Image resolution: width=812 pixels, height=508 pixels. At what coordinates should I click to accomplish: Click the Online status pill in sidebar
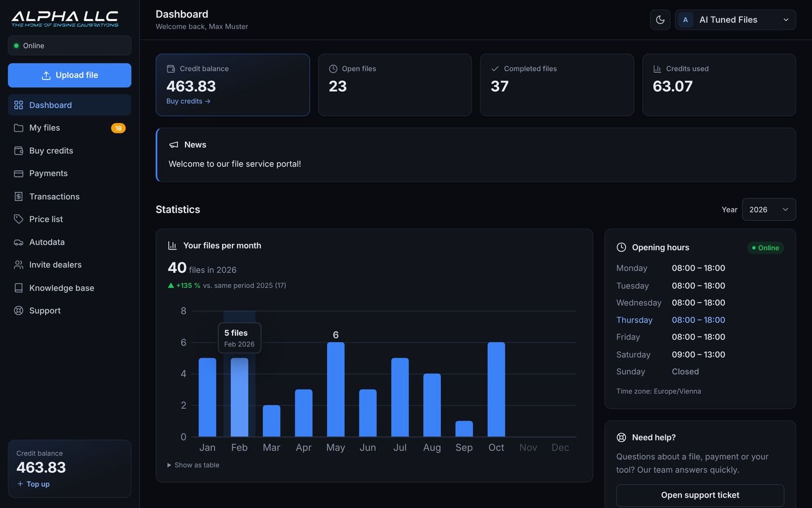point(70,46)
